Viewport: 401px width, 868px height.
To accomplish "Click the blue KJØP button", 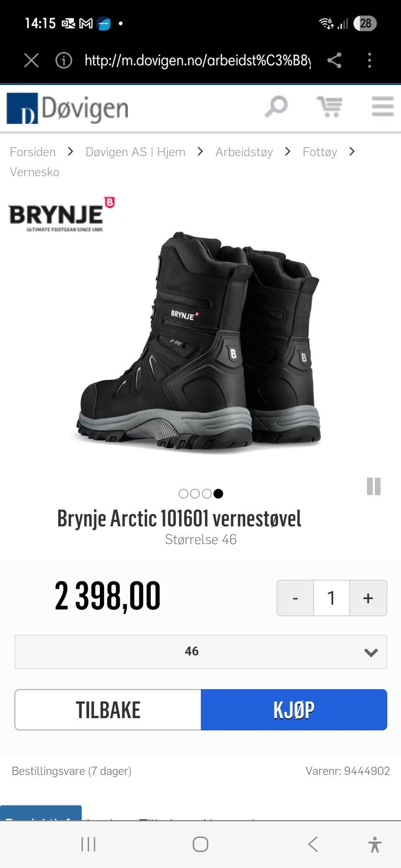I will click(294, 710).
